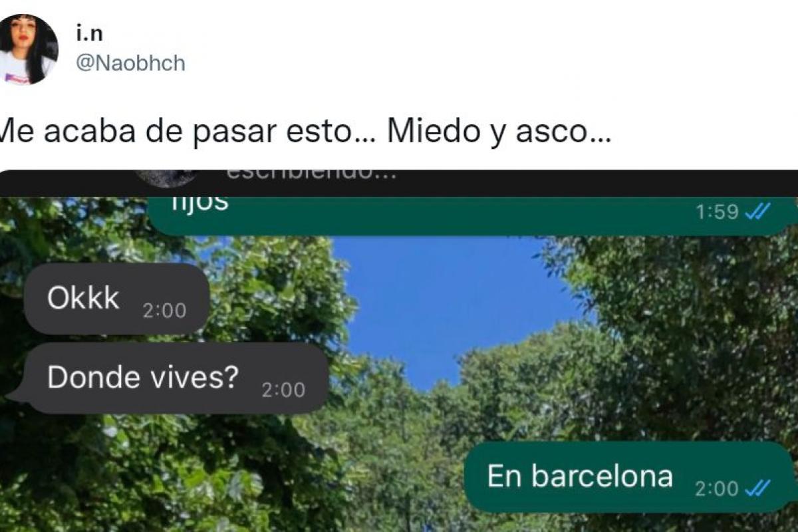Viewport: 798px width, 532px height.
Task: Click the 1:59 message timestamp
Action: (x=717, y=212)
